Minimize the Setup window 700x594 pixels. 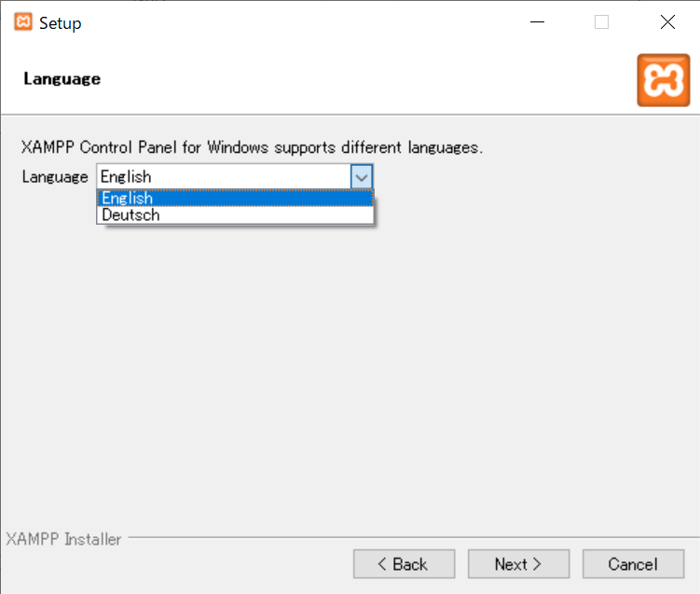point(537,21)
